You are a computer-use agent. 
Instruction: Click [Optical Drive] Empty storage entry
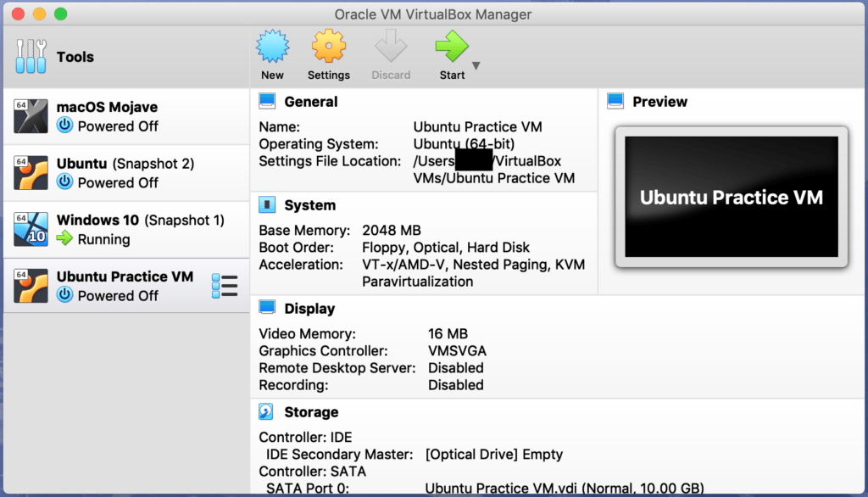point(494,455)
